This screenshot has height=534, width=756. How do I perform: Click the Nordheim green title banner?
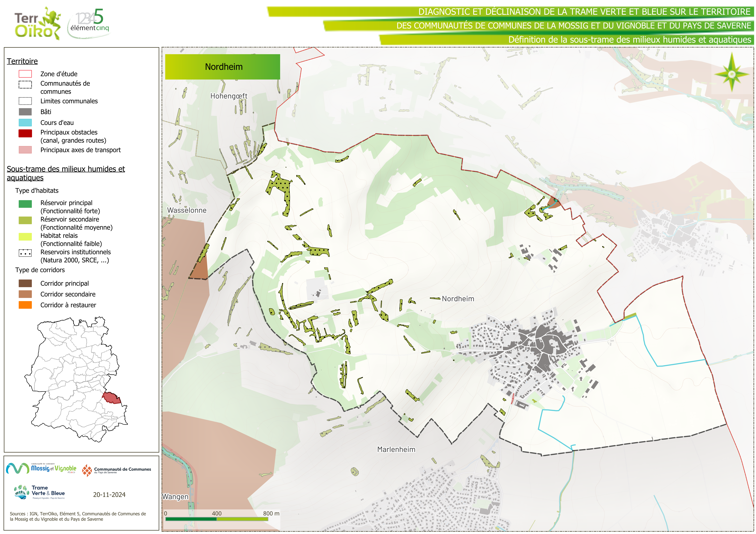click(223, 67)
